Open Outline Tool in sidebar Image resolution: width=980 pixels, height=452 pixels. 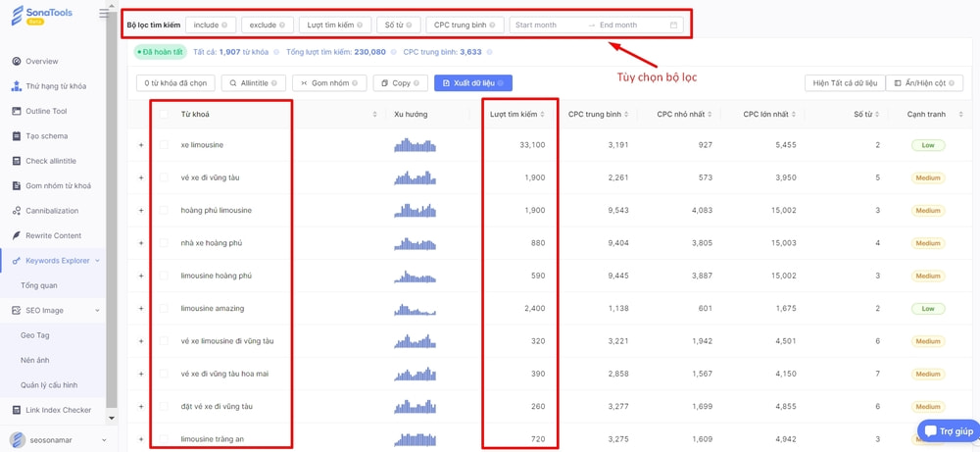46,111
